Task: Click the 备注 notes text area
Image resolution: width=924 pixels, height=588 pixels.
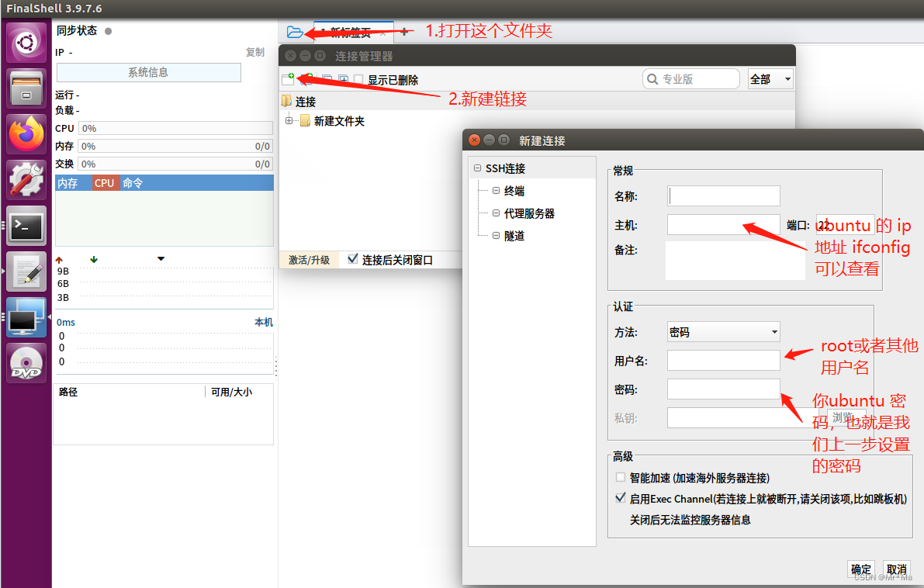Action: [735, 261]
